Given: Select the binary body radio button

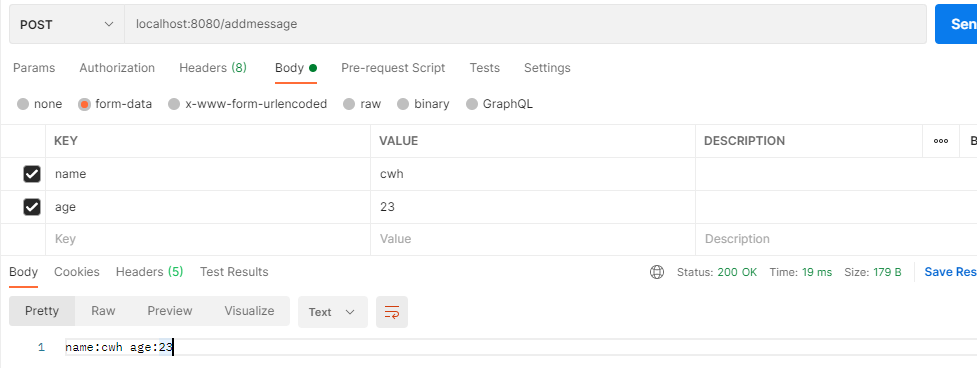Looking at the screenshot, I should pos(403,104).
